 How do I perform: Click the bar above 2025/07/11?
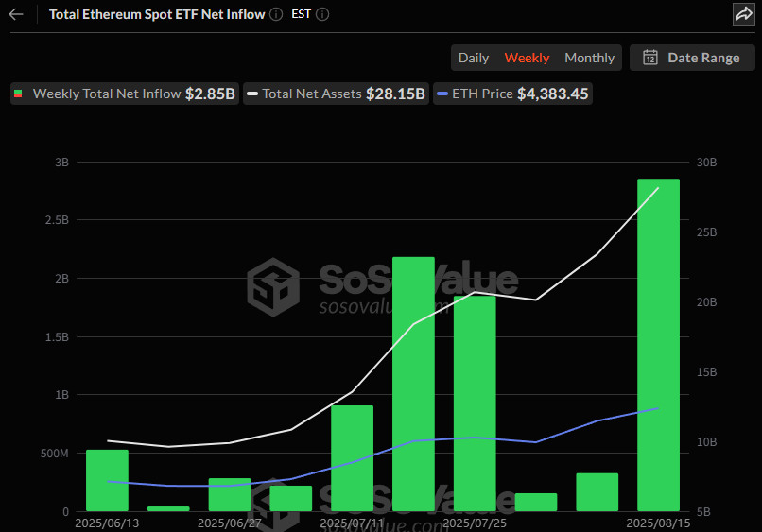[x=352, y=458]
